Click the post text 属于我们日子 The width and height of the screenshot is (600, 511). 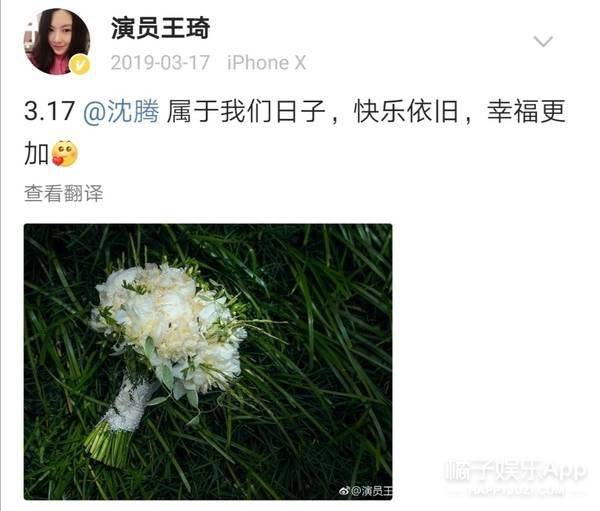[246, 111]
